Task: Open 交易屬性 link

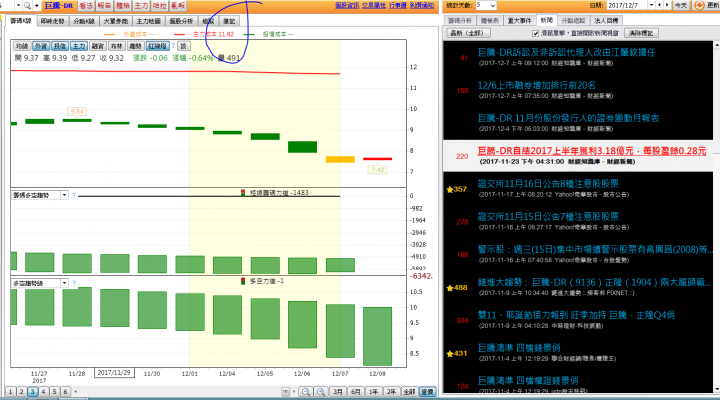Action: tap(374, 6)
